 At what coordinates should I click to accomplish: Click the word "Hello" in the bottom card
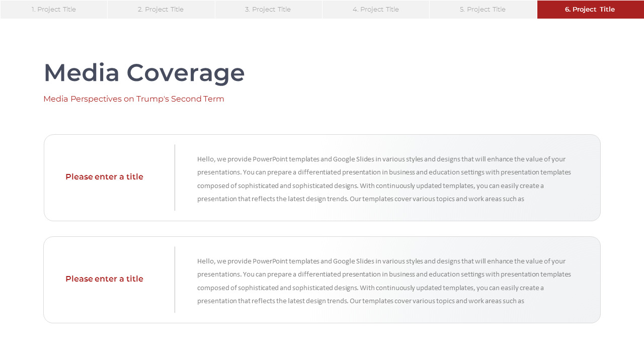[x=205, y=261]
